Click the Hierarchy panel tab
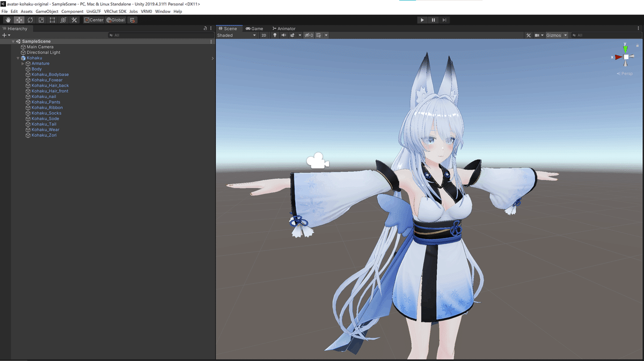Screen dimensions: 644x361 pyautogui.click(x=16, y=28)
